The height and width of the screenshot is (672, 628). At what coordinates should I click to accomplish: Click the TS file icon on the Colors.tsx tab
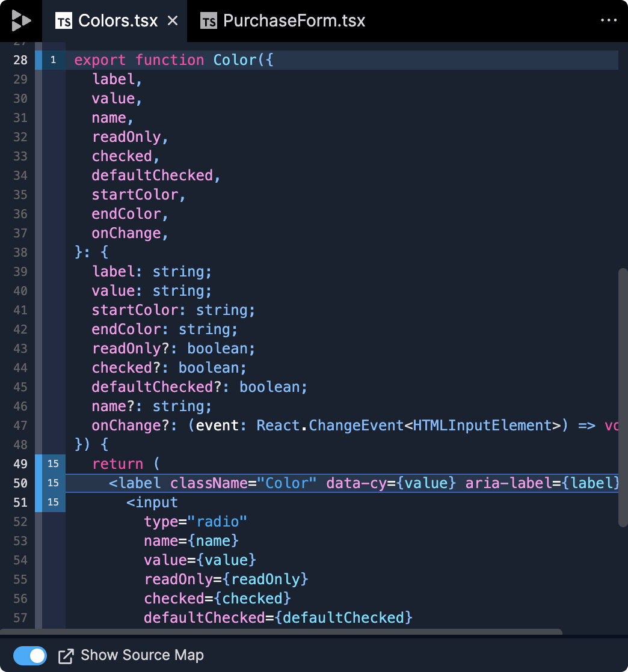(63, 22)
